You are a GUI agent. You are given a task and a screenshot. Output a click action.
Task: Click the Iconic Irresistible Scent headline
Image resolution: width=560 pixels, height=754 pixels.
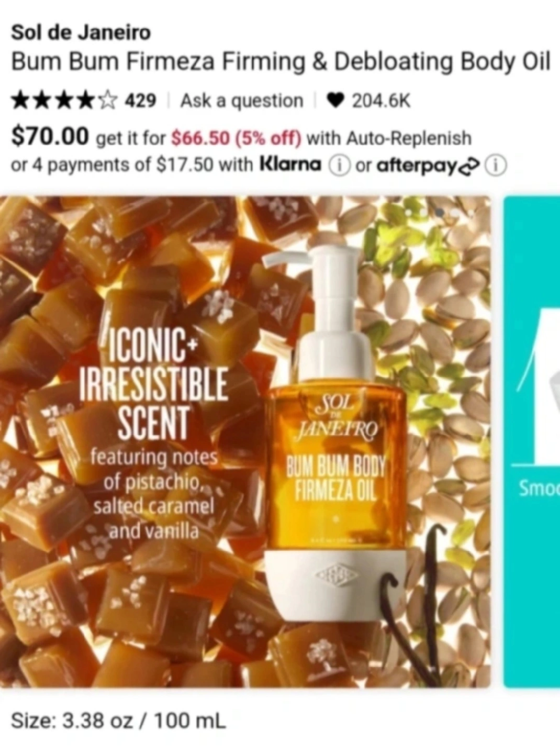153,382
